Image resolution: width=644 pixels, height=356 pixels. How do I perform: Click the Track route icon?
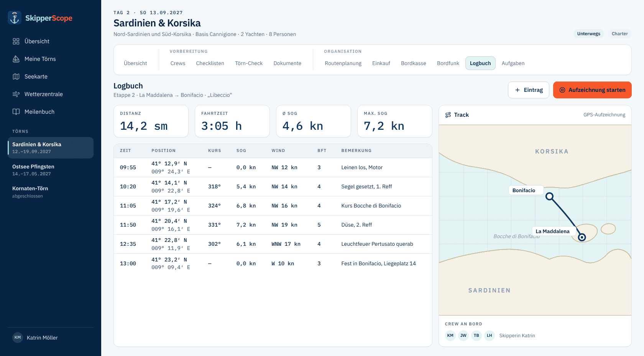tap(448, 115)
